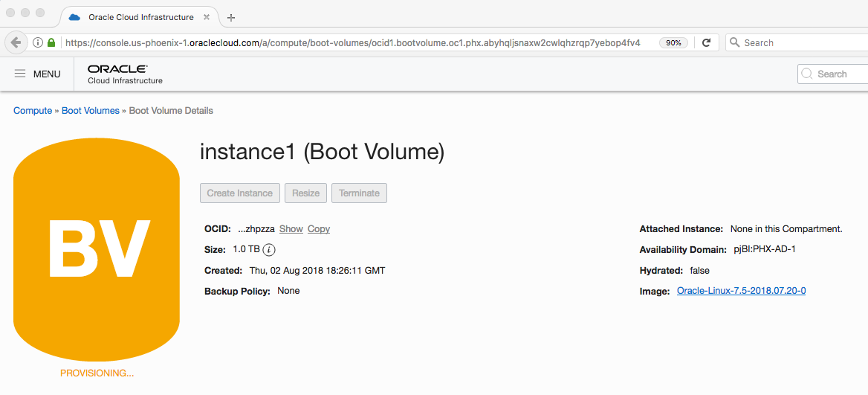
Task: Click the PROVISIONING... status text
Action: (97, 373)
